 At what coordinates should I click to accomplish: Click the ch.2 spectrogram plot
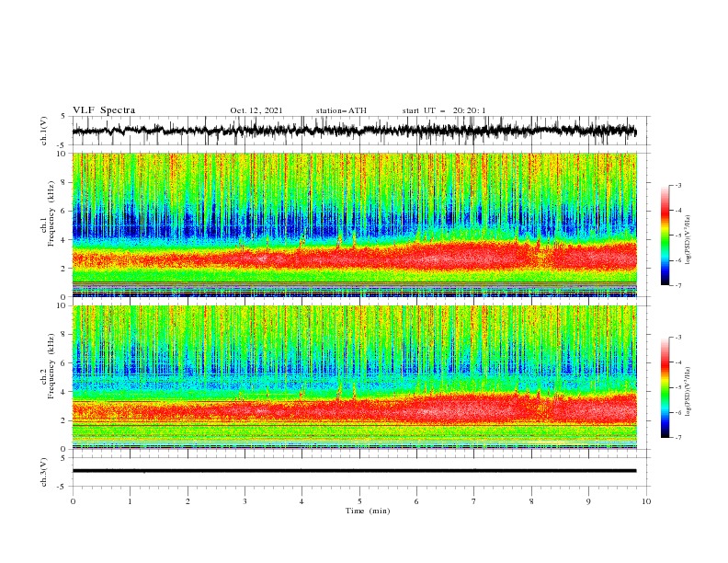click(x=355, y=377)
